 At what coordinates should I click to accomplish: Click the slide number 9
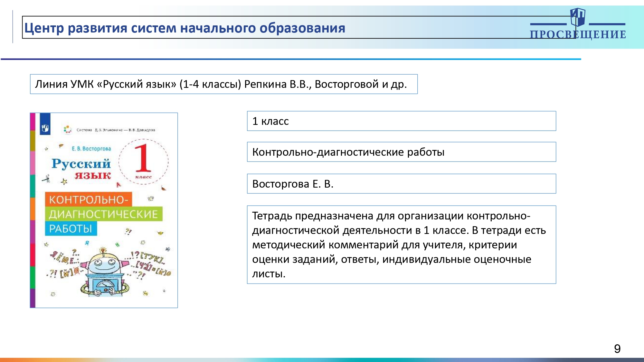tap(617, 349)
